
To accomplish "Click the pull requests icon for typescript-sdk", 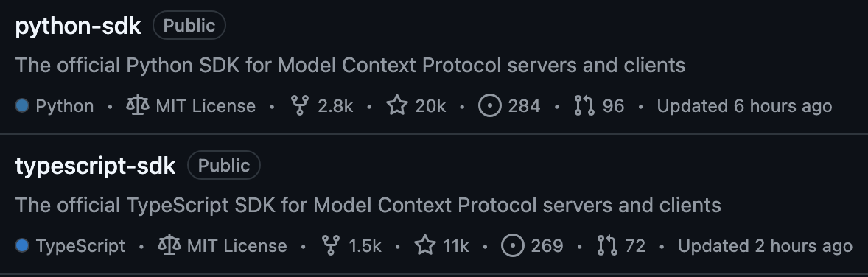I will pos(607,245).
